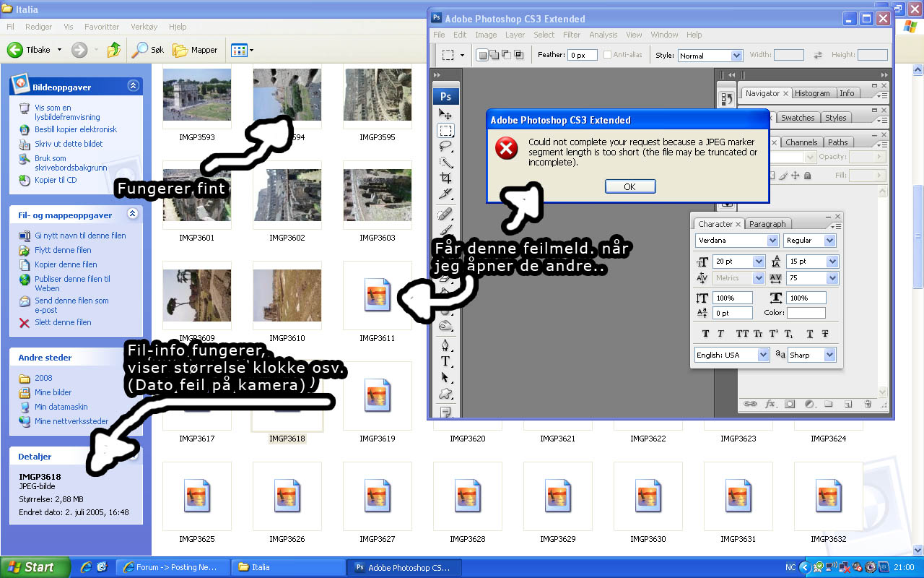Select the Slice tool
This screenshot has width=924, height=578.
tap(445, 193)
